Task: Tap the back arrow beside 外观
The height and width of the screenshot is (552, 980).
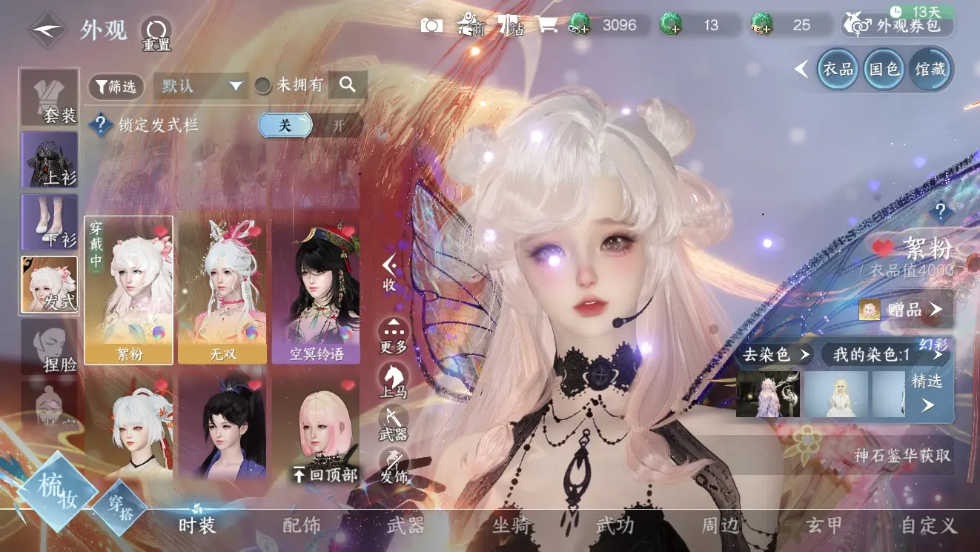Action: pyautogui.click(x=48, y=30)
